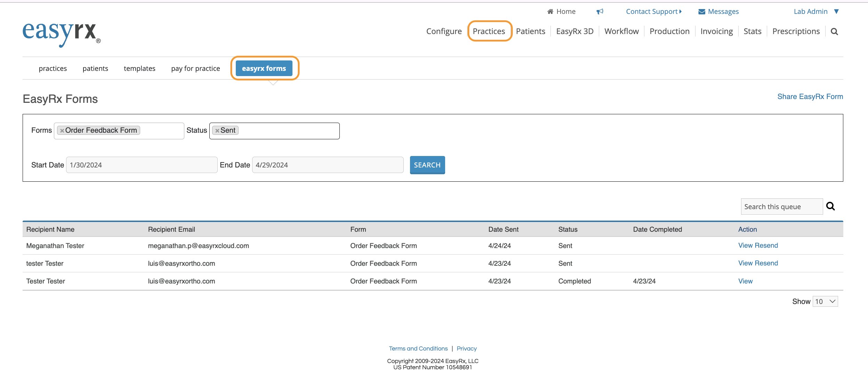Open the Forms multi-select field
This screenshot has width=868, height=387.
(119, 131)
